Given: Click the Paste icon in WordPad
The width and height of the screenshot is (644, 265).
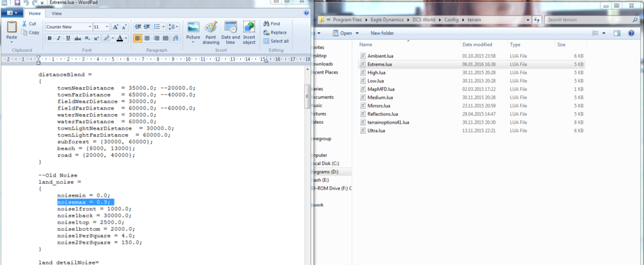Looking at the screenshot, I should click(x=12, y=27).
